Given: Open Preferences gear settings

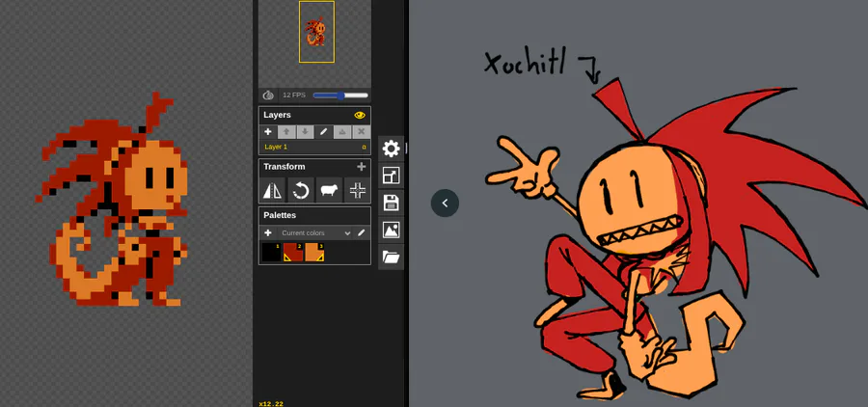Looking at the screenshot, I should pyautogui.click(x=391, y=149).
